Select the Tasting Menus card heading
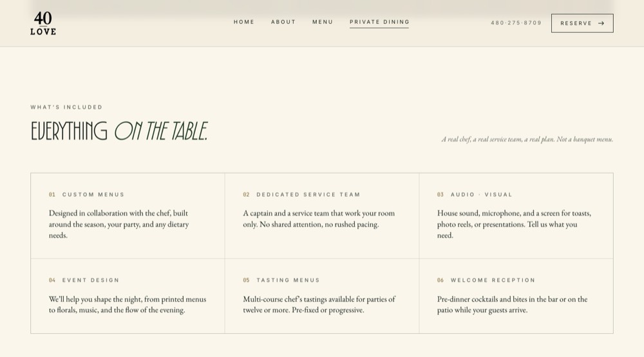Screen dimensions: 644x357 [x=288, y=280]
